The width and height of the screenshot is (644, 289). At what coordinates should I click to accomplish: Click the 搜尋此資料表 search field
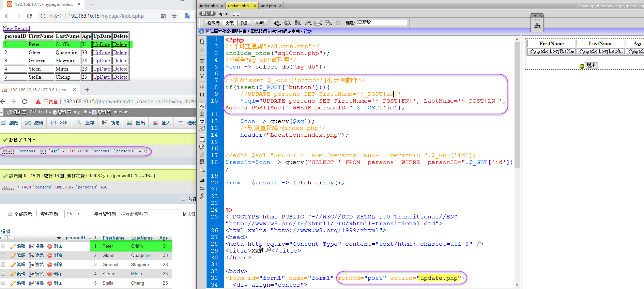pyautogui.click(x=150, y=214)
